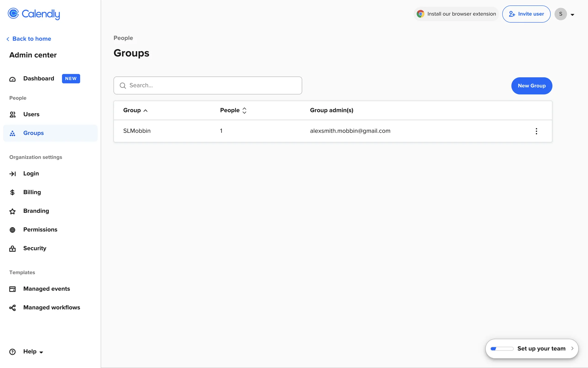Image resolution: width=588 pixels, height=368 pixels.
Task: Click the Security lock icon
Action: [13, 249]
